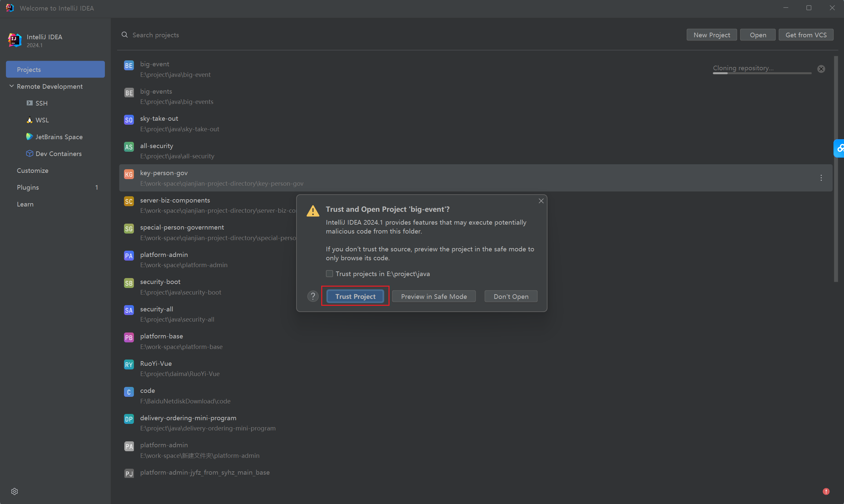Select the RuoYi-Vue project name
Screen dimensions: 844x504
pyautogui.click(x=156, y=363)
